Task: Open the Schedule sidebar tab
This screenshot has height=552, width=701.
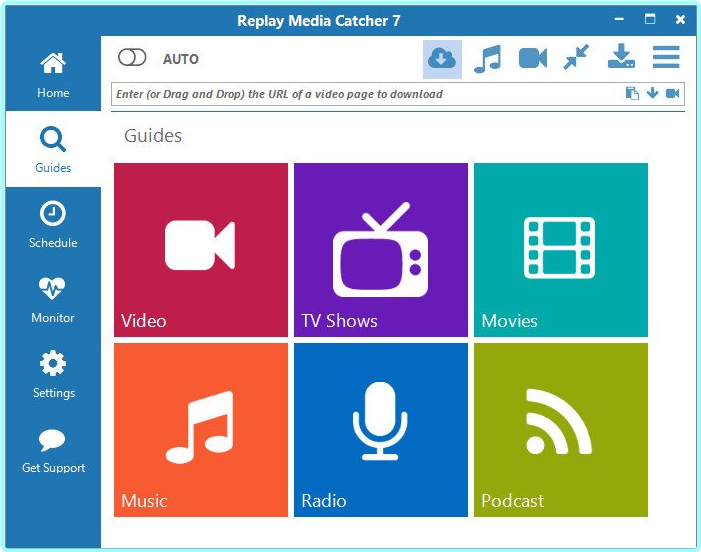Action: pos(53,224)
